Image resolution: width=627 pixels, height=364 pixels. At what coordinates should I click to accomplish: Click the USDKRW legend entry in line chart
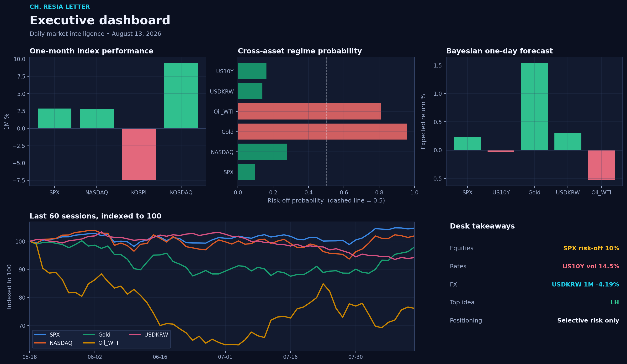(149, 335)
